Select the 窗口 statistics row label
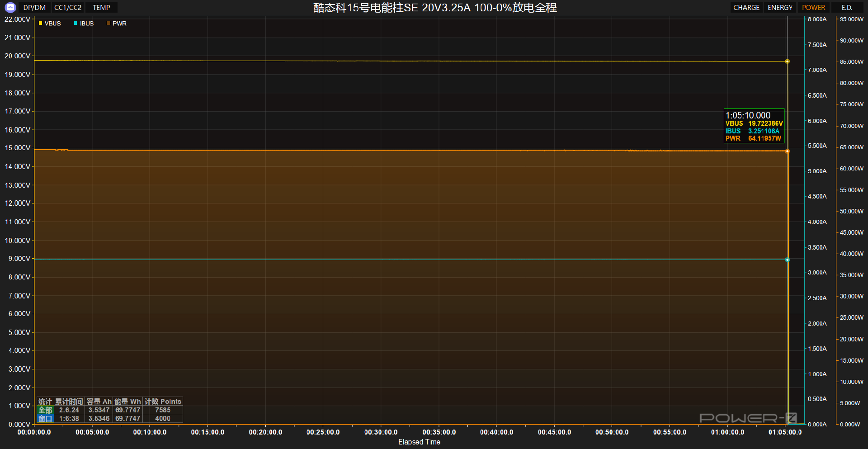868x449 pixels. (45, 419)
